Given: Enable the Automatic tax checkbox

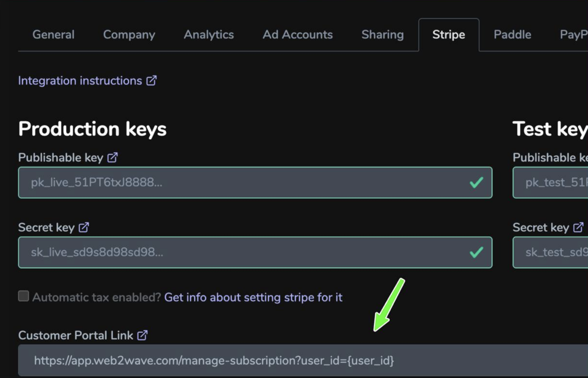Looking at the screenshot, I should click(24, 296).
